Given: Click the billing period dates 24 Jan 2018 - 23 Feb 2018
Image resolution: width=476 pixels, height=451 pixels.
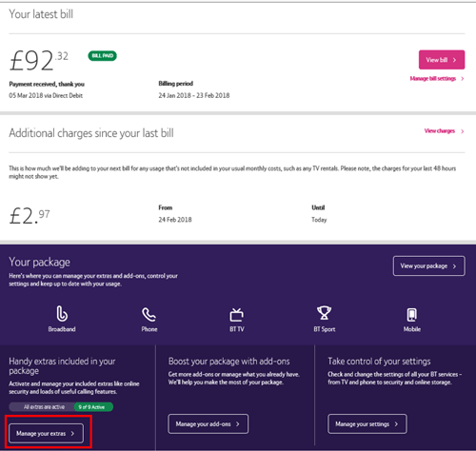Looking at the screenshot, I should point(194,95).
